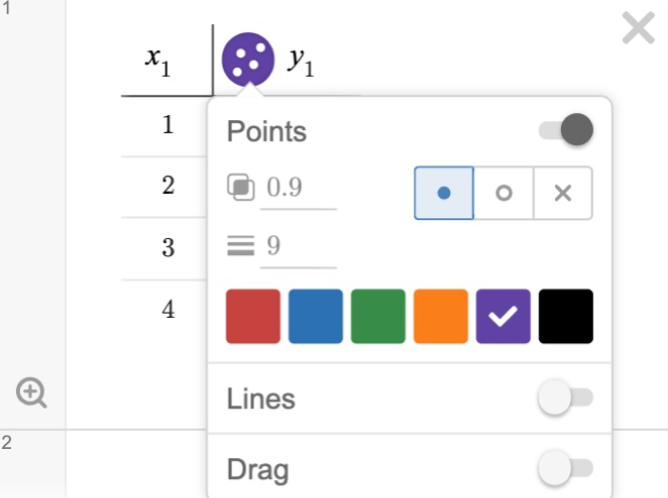The width and height of the screenshot is (668, 498).
Task: Toggle the Points switch off
Action: pyautogui.click(x=566, y=130)
